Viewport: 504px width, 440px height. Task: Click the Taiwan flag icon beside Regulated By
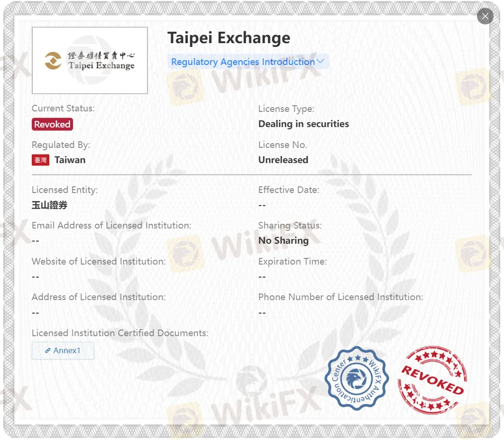click(x=40, y=160)
